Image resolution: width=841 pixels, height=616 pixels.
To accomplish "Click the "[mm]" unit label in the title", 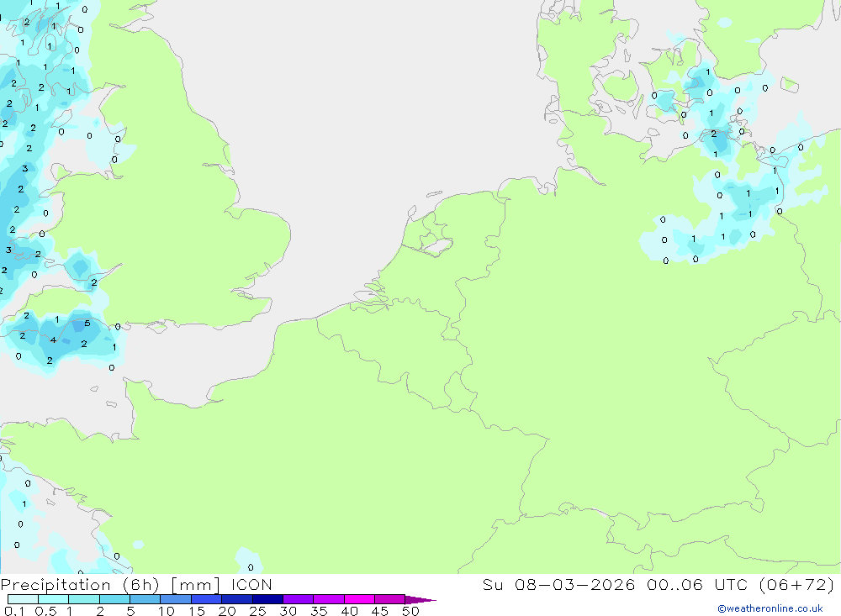I will click(195, 585).
